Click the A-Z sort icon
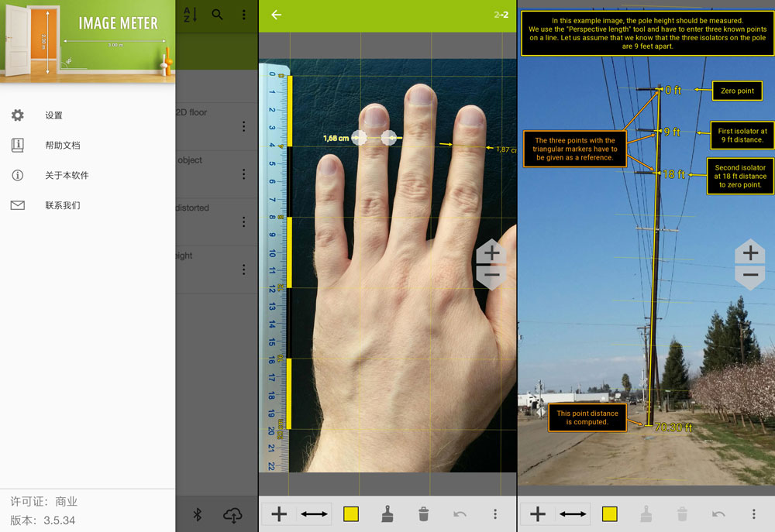Image resolution: width=775 pixels, height=532 pixels. pos(191,15)
